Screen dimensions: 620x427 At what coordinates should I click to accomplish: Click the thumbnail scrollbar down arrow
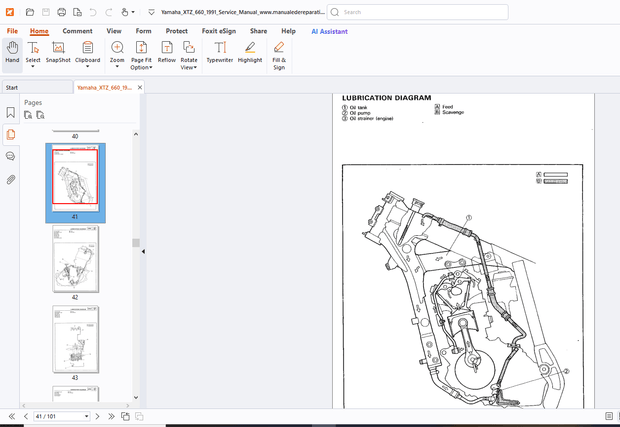point(136,397)
